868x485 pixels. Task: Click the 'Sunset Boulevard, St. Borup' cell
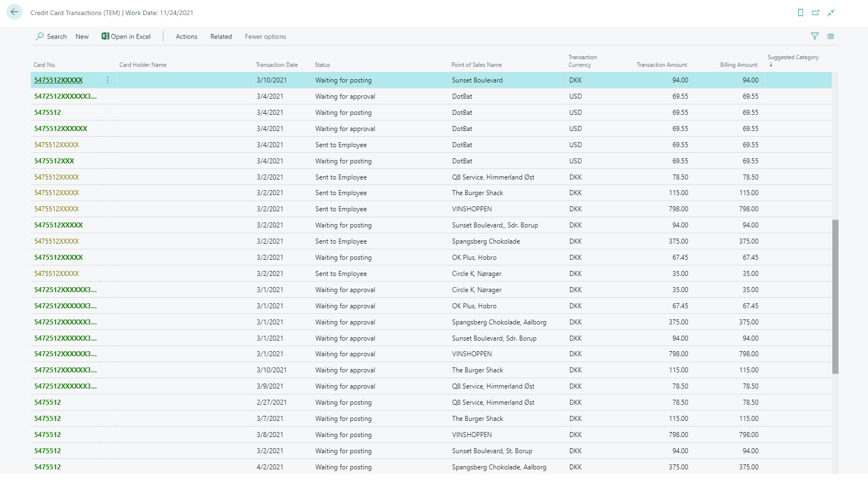(492, 451)
